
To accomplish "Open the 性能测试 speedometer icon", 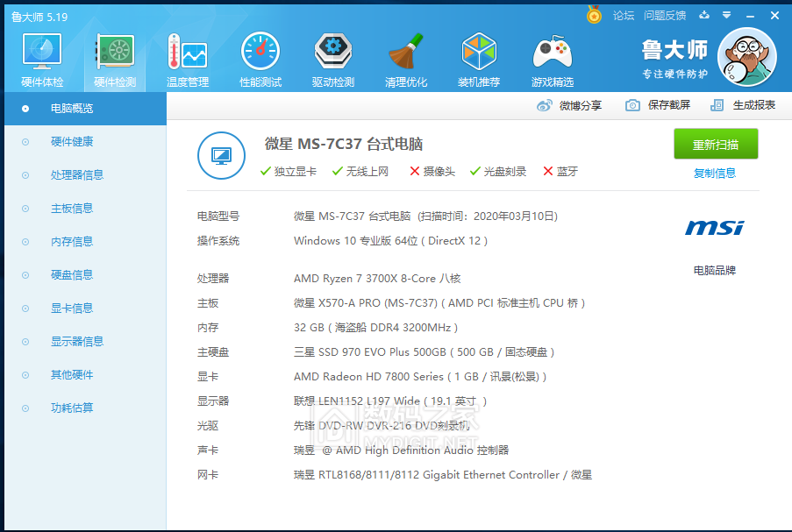I will point(260,54).
